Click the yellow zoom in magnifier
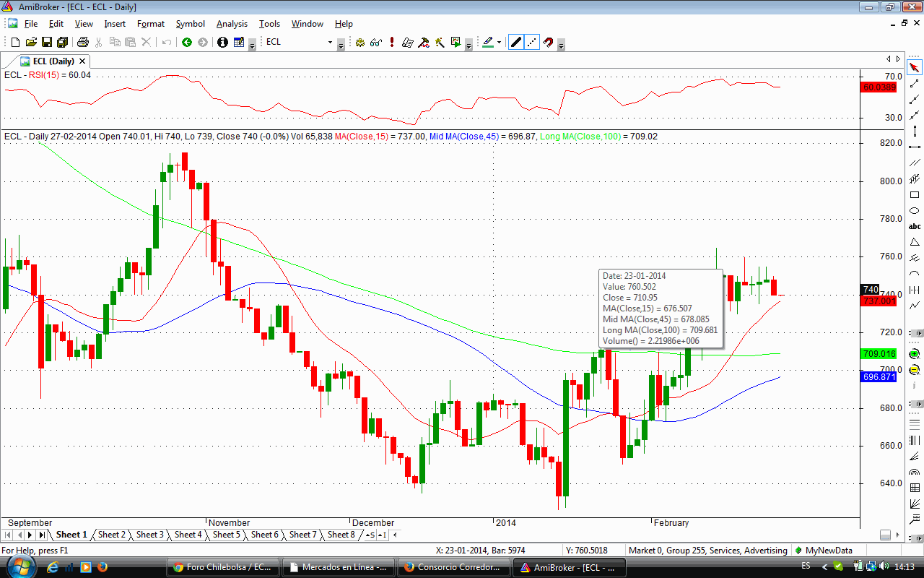 [915, 354]
